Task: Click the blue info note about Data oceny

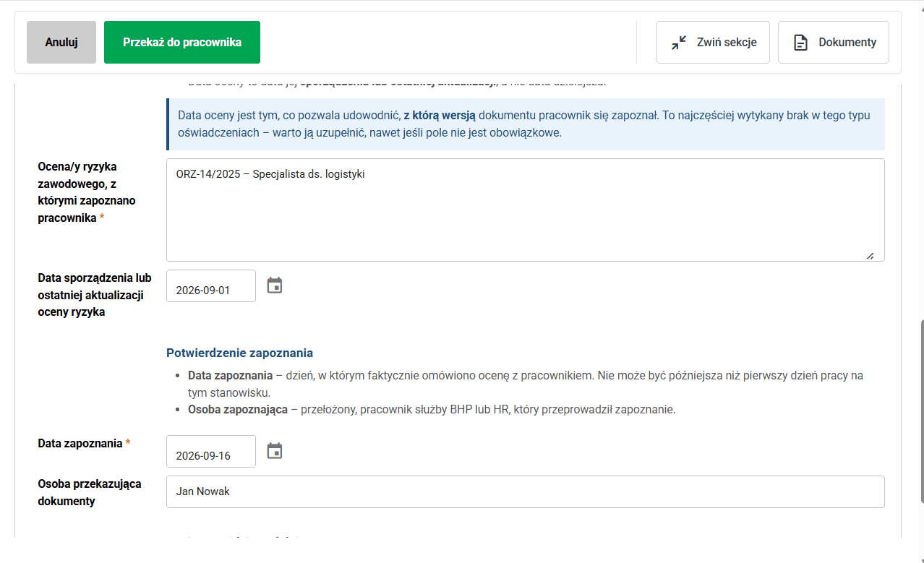Action: pyautogui.click(x=526, y=124)
